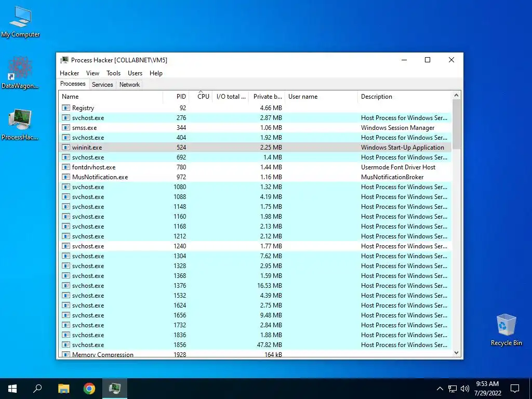Open the Tools menu
Image resolution: width=532 pixels, height=399 pixels.
pyautogui.click(x=113, y=73)
